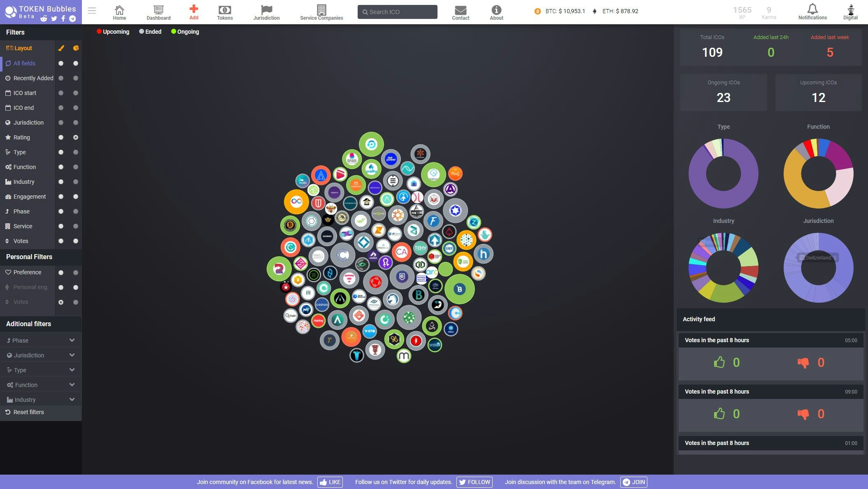Enable the Votes personal filter toggle
Screen dimensions: 868x489
[x=61, y=302]
